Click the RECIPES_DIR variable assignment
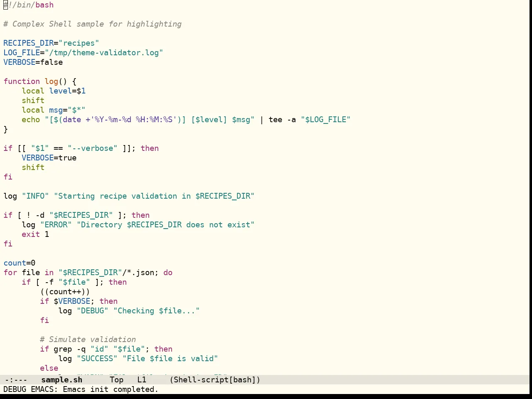Viewport: 532px width, 399px height. click(x=51, y=43)
